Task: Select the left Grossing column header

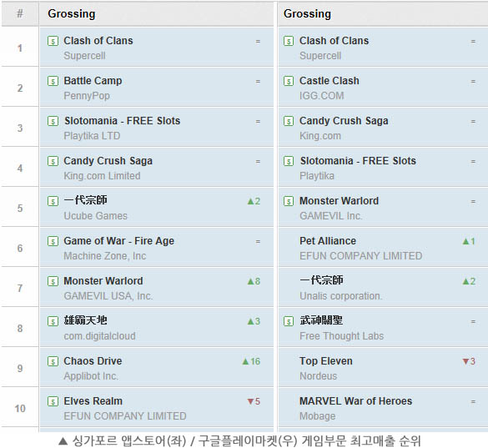Action: click(x=72, y=13)
